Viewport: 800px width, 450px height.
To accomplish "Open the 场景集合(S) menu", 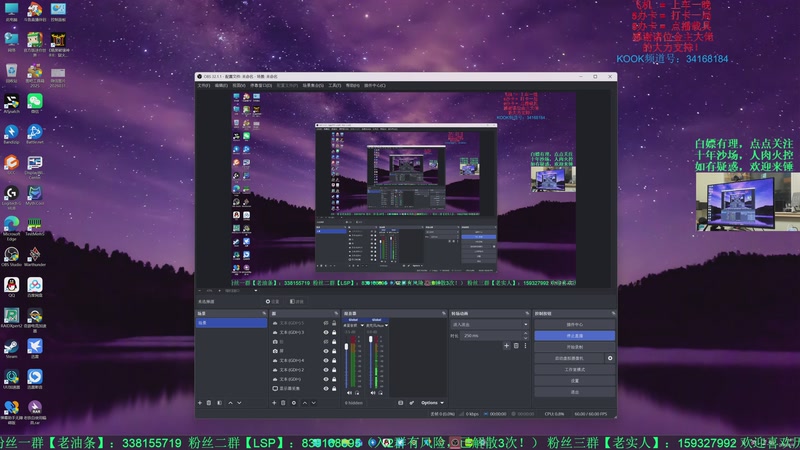I will (313, 86).
